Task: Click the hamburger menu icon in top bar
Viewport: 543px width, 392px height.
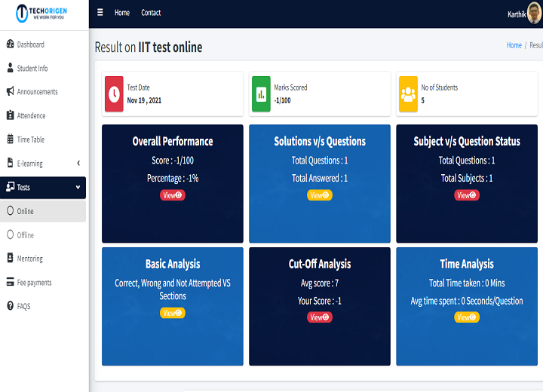Action: pos(100,13)
